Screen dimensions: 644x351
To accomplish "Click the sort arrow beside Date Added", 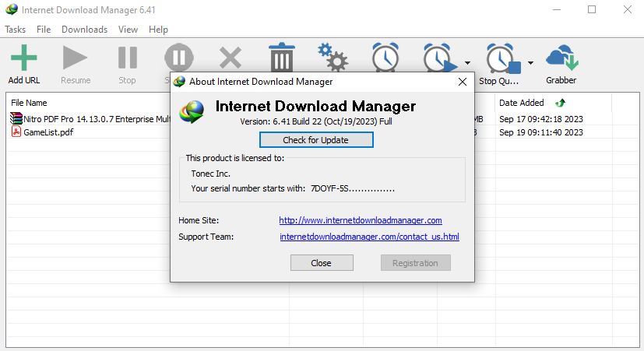I will coord(560,103).
